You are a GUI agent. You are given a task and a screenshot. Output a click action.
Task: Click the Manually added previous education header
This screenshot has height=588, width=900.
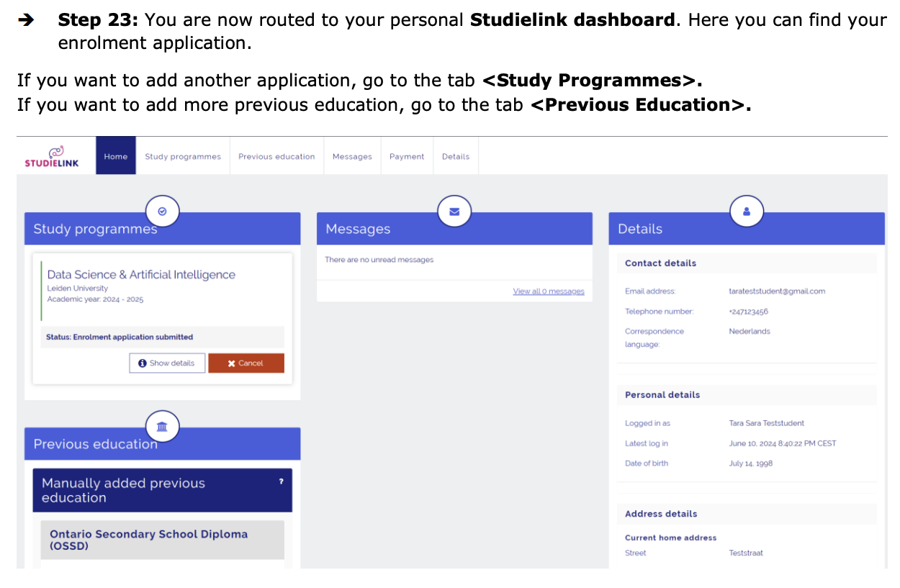[162, 490]
